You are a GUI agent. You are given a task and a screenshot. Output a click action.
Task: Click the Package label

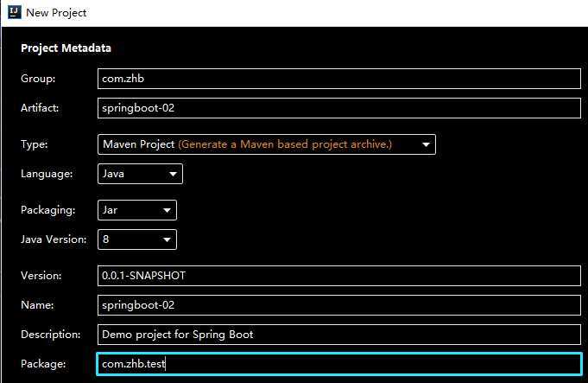click(x=43, y=364)
